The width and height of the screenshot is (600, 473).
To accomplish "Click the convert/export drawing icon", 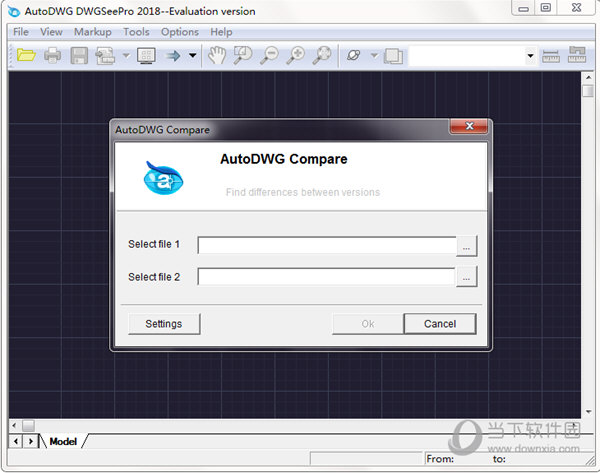I will 105,55.
